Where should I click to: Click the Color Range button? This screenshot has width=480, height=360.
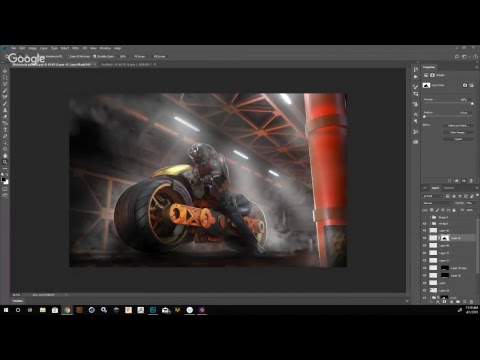[458, 132]
